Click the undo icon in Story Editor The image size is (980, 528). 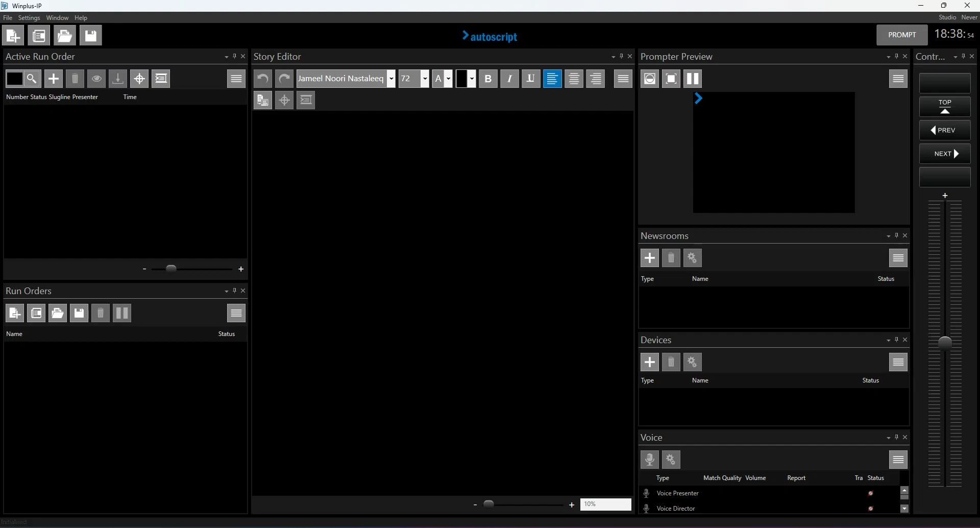pyautogui.click(x=263, y=79)
